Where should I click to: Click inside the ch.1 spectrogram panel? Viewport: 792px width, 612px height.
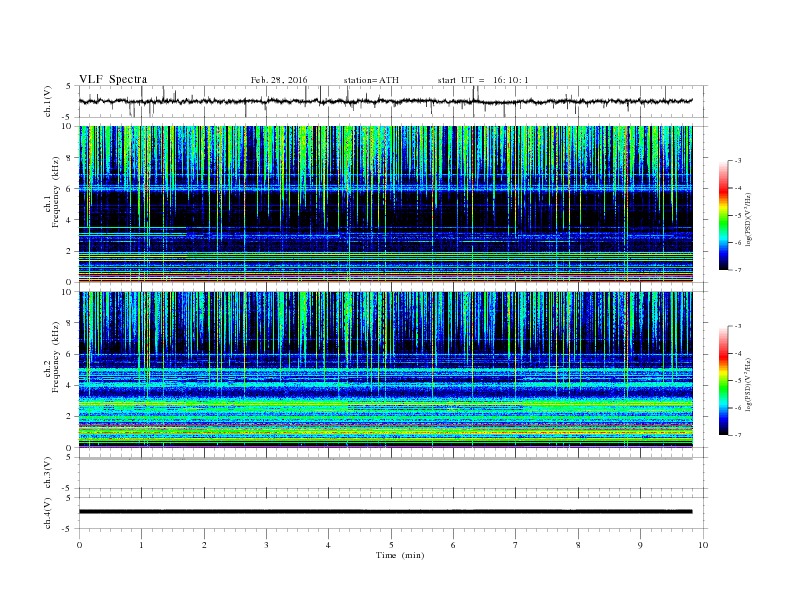pos(385,204)
